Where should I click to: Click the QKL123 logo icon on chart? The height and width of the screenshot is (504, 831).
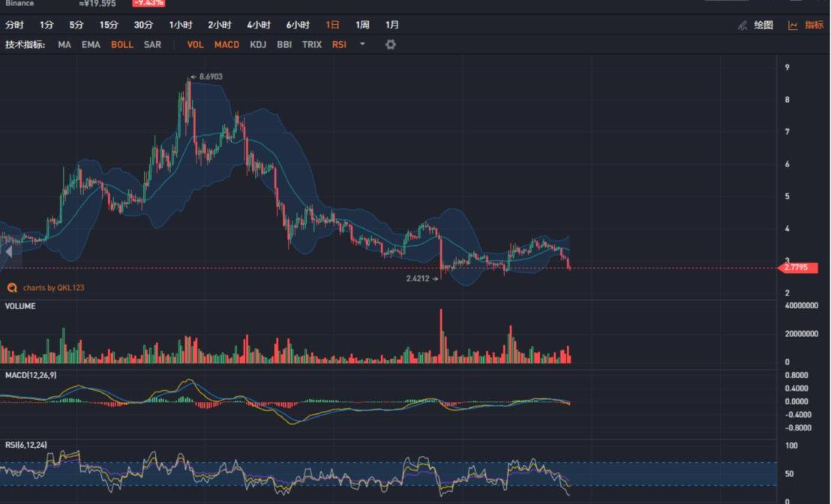[12, 287]
